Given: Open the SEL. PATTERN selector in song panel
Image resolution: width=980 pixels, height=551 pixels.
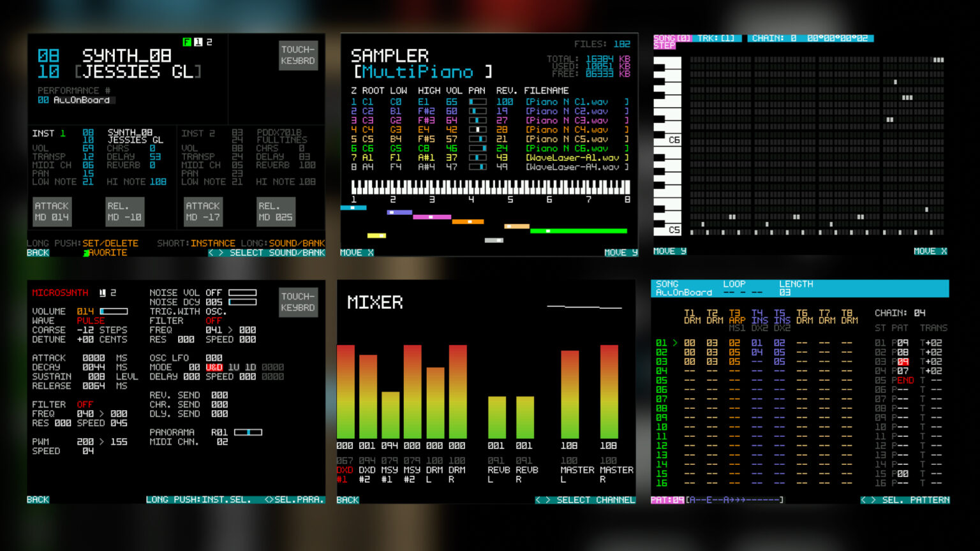Looking at the screenshot, I should (914, 500).
